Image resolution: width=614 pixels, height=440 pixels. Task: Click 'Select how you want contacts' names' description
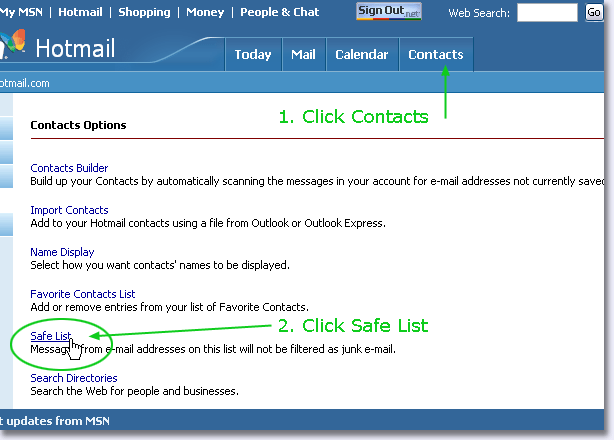160,265
